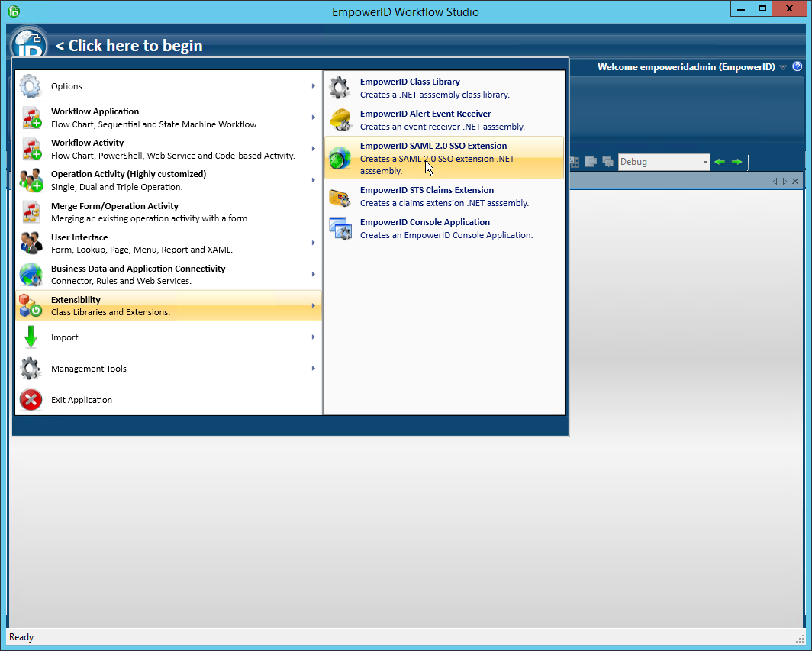Click the EmpowerID Console Application icon

tap(340, 227)
